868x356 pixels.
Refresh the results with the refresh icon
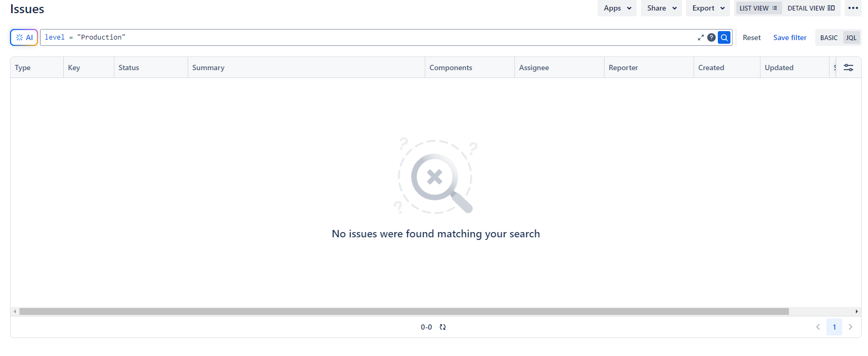click(443, 327)
